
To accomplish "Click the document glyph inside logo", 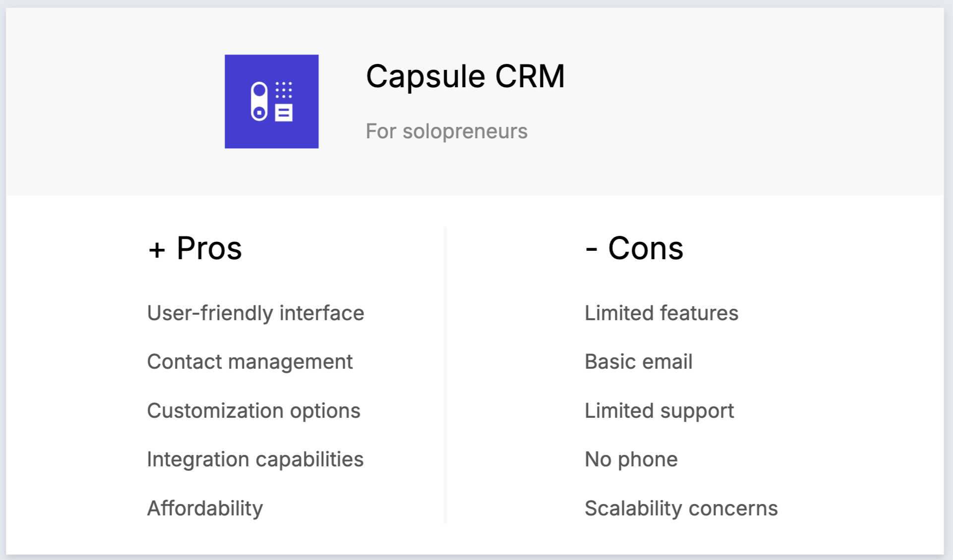I will click(x=284, y=113).
